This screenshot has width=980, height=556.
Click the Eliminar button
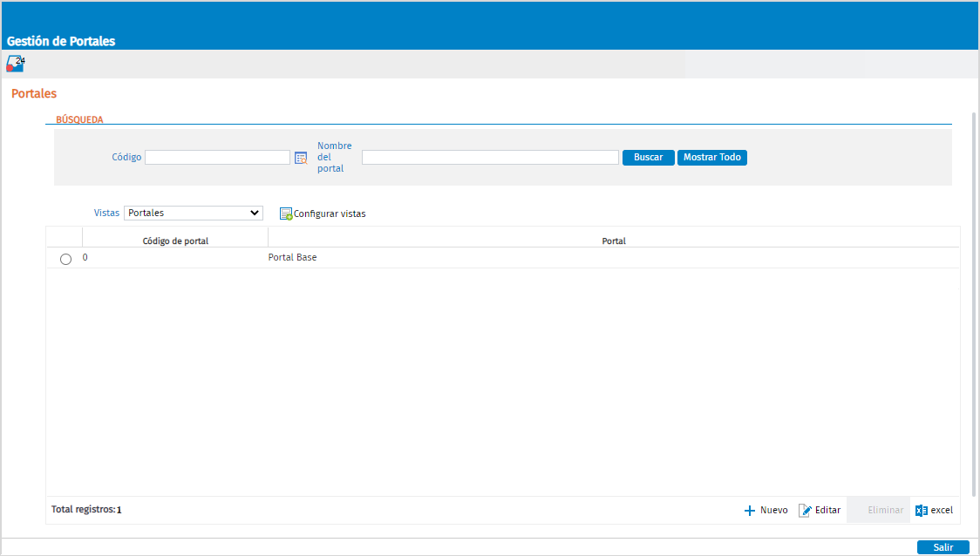point(878,511)
